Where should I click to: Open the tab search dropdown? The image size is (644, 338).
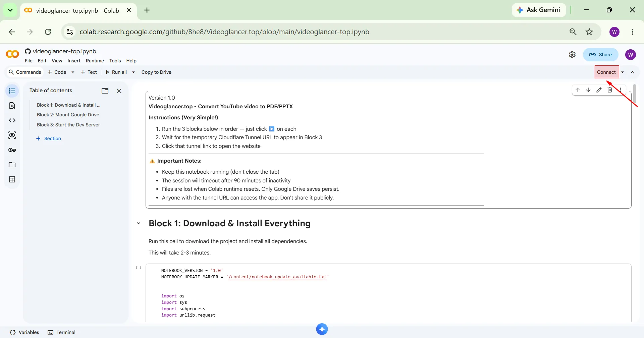(x=10, y=10)
